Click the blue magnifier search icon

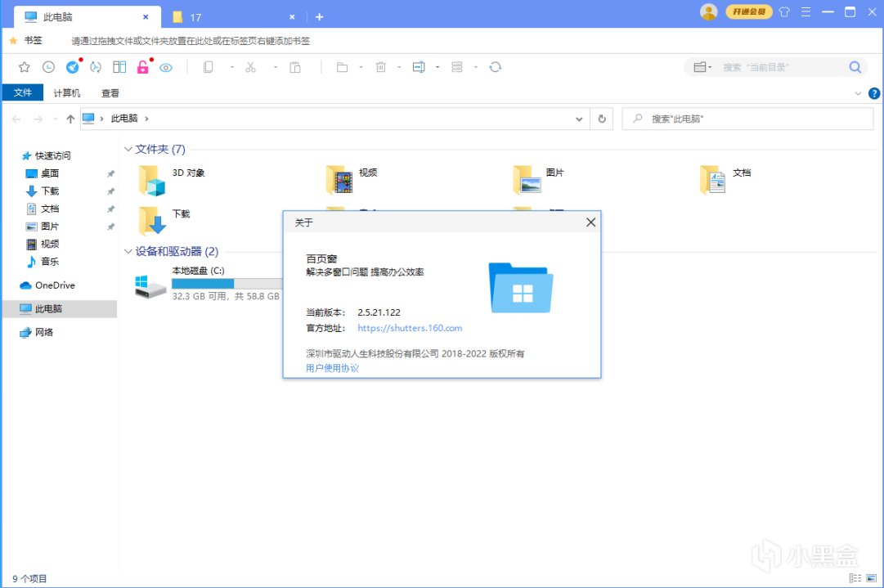(855, 67)
